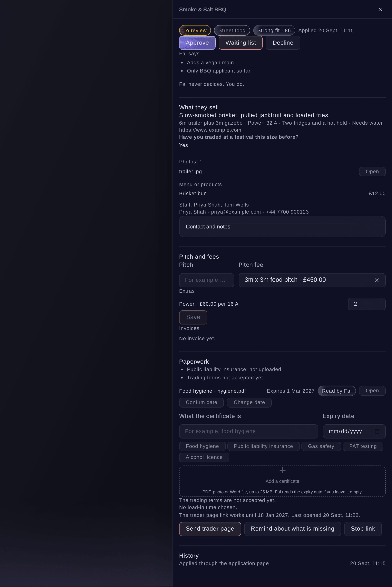Close the Smoke & Salt BBQ panel
The width and height of the screenshot is (392, 587).
click(380, 9)
